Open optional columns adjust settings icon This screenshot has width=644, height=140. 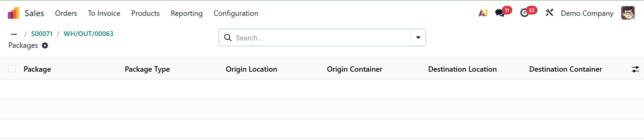click(635, 69)
